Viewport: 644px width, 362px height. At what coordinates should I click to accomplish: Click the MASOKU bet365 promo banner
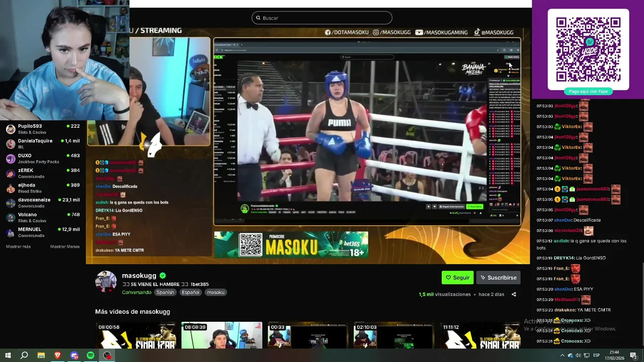(291, 245)
